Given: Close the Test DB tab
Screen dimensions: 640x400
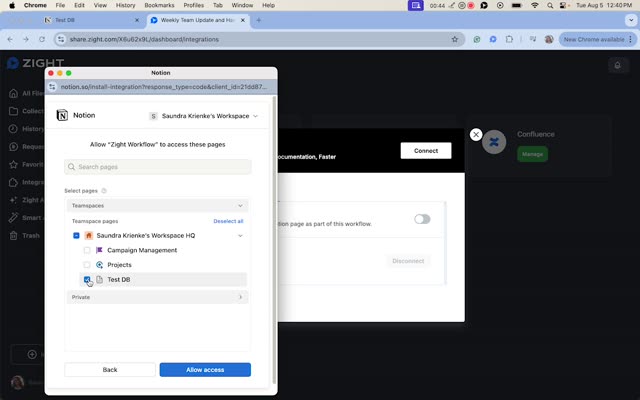Looking at the screenshot, I should coord(137,20).
